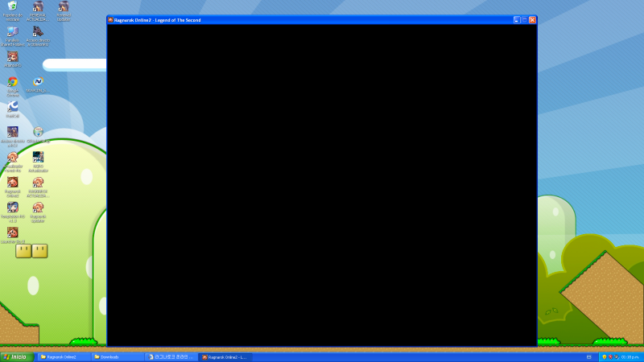Open the setup disc icon on desktop

(38, 134)
